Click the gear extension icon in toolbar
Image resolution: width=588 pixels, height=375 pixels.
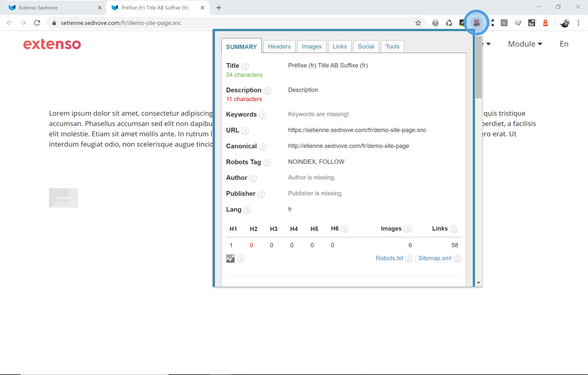435,23
